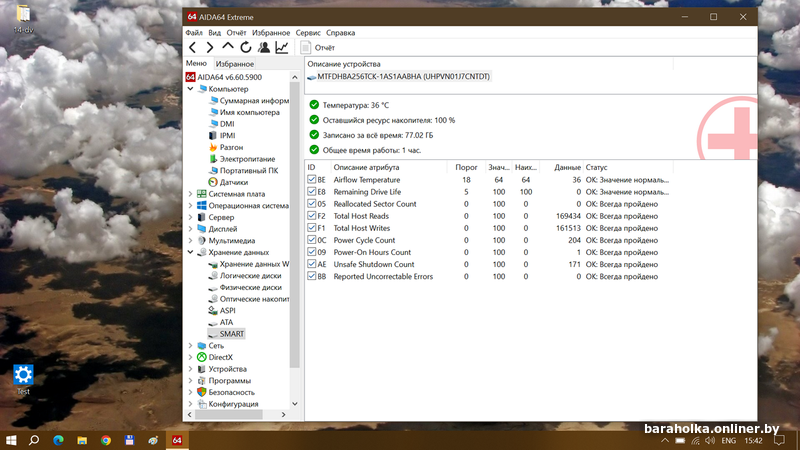The height and width of the screenshot is (450, 800).
Task: Switch to the Избранное tab in side panel
Action: tap(235, 64)
